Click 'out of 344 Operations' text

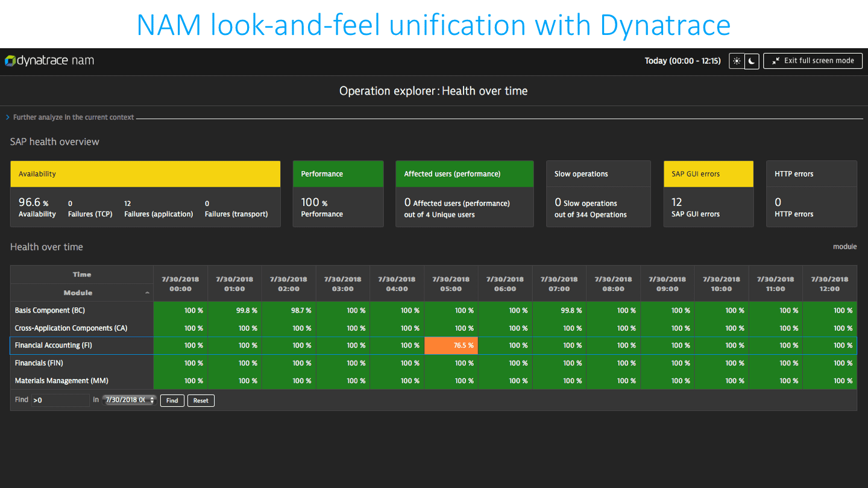[x=591, y=215]
